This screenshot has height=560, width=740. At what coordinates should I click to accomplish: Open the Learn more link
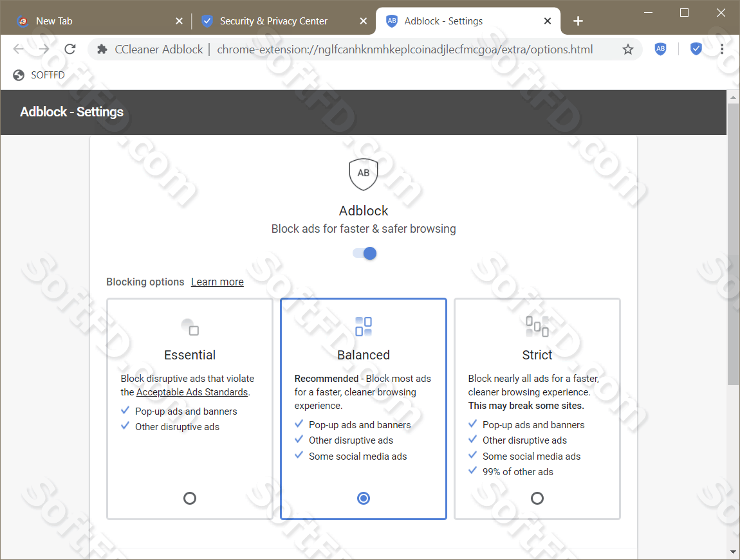(x=217, y=282)
